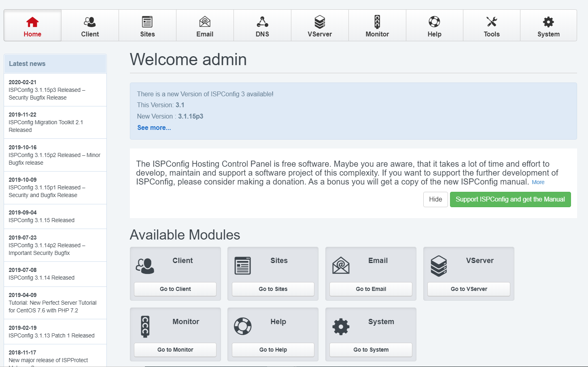
Task: Click the Latest news panel header
Action: [x=55, y=64]
